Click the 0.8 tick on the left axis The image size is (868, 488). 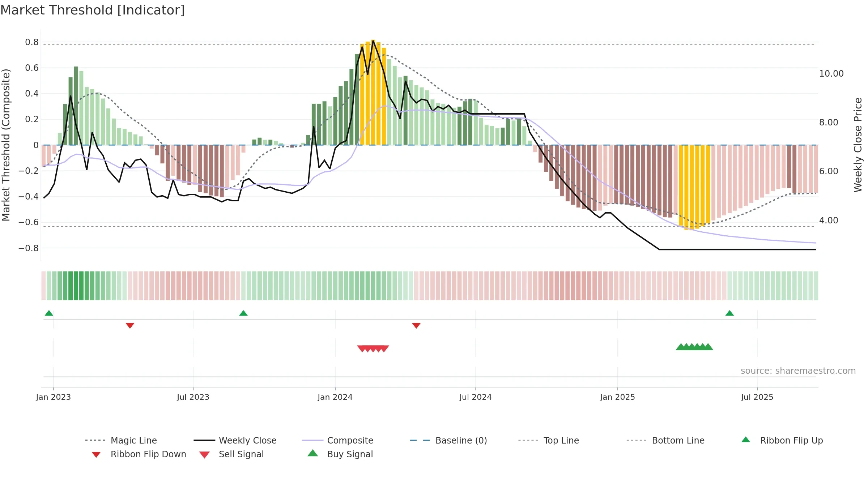point(32,42)
